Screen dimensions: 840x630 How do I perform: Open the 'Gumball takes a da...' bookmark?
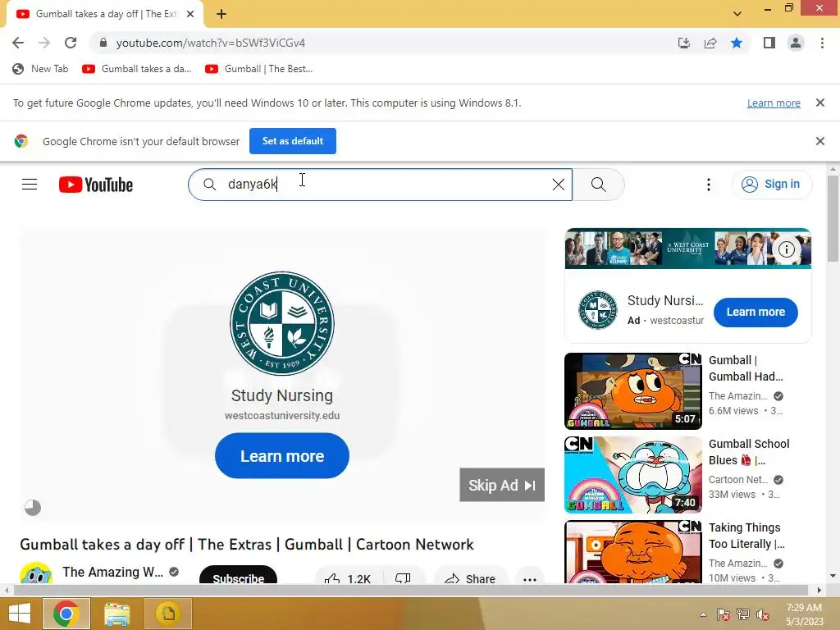[x=137, y=69]
